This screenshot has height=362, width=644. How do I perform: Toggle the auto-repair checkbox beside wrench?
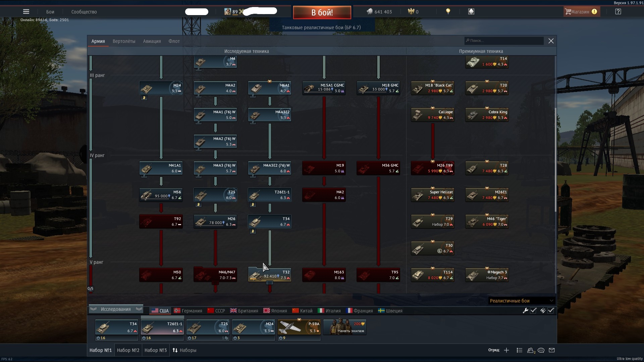click(x=533, y=311)
